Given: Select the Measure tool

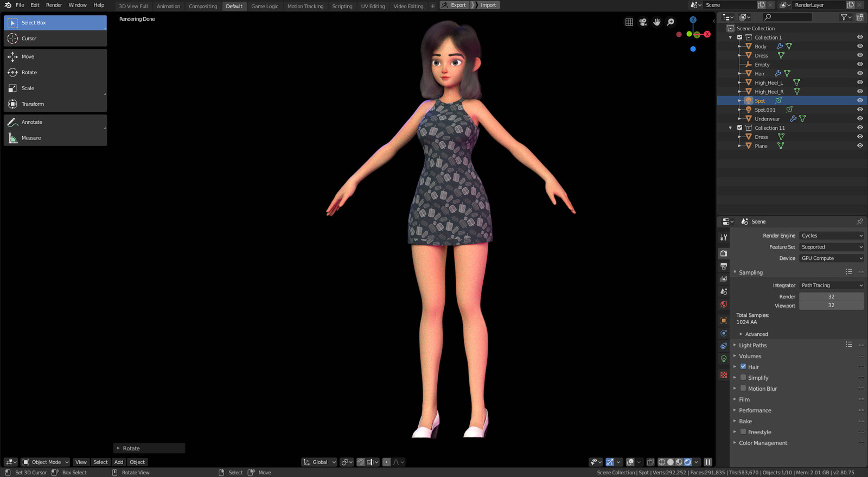Looking at the screenshot, I should [55, 138].
